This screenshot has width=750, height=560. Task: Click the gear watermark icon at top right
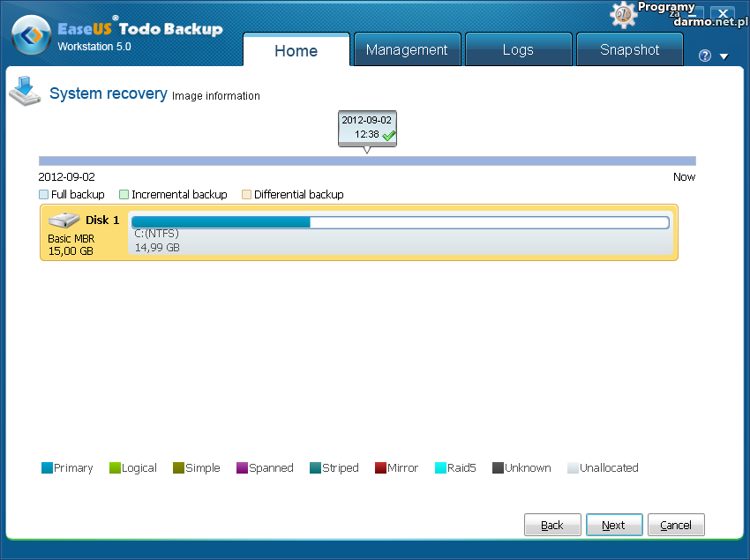pyautogui.click(x=624, y=15)
